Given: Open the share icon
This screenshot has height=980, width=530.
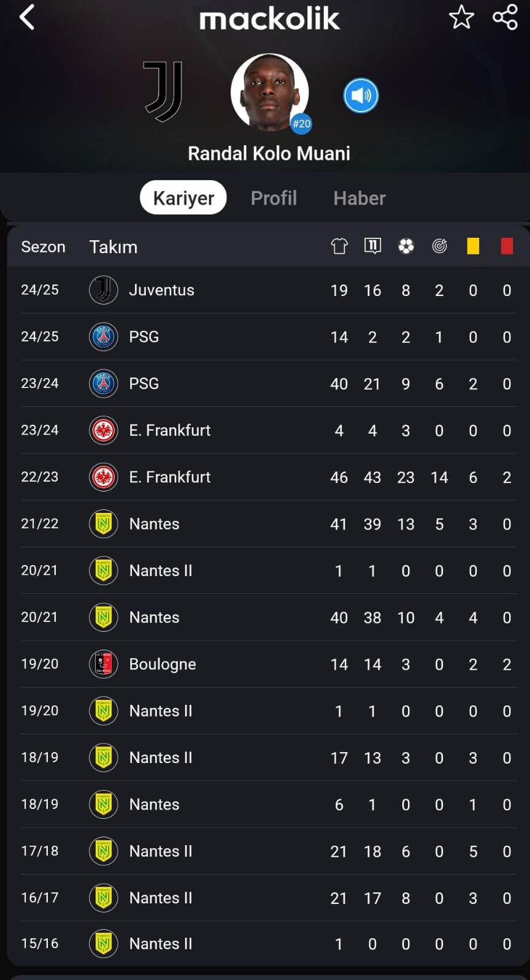Looking at the screenshot, I should 505,17.
